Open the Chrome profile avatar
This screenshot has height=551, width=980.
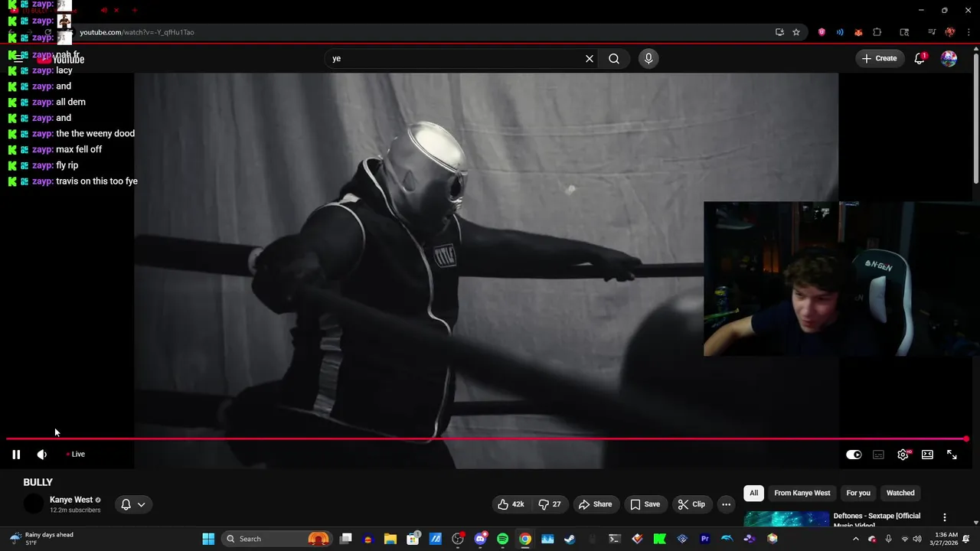coord(950,32)
